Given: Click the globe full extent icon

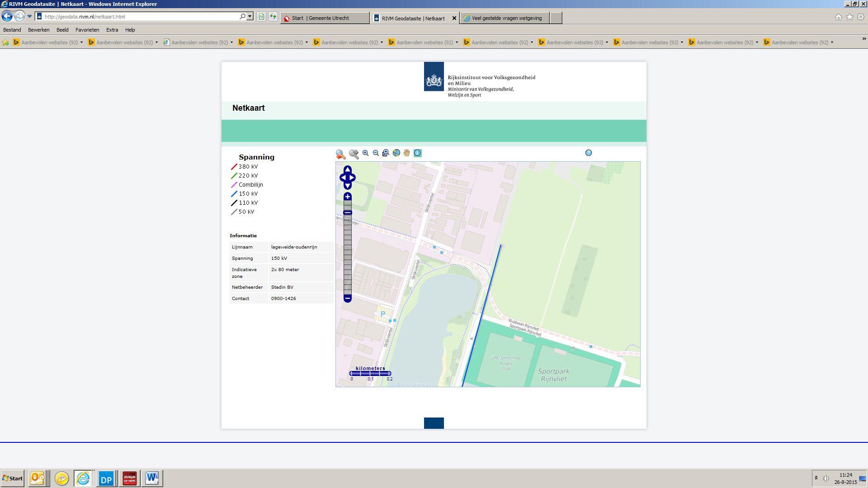Looking at the screenshot, I should pos(396,153).
